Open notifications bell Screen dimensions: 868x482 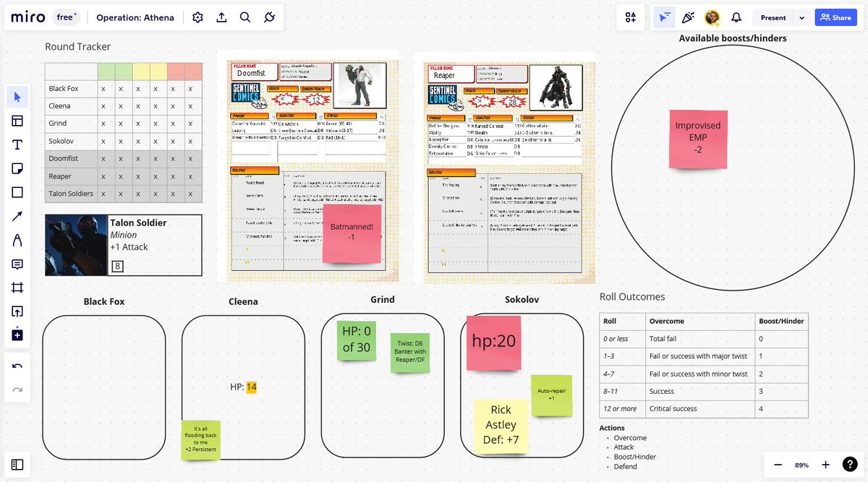[x=736, y=17]
